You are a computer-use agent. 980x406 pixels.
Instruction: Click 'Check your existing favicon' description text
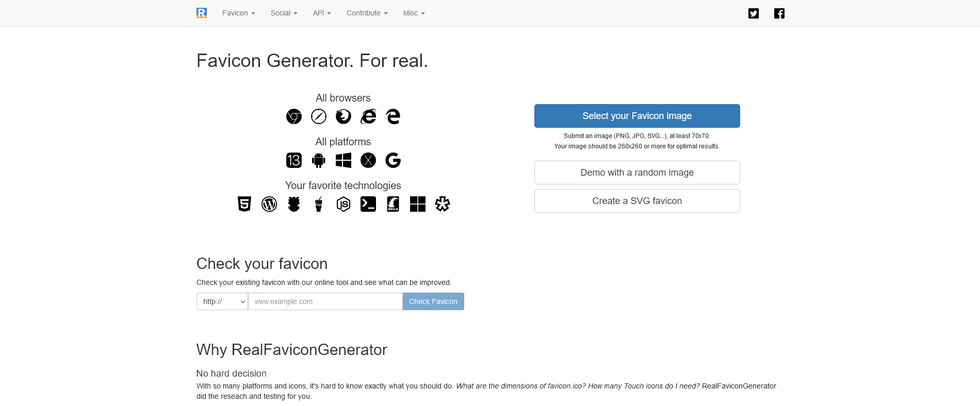pyautogui.click(x=324, y=282)
